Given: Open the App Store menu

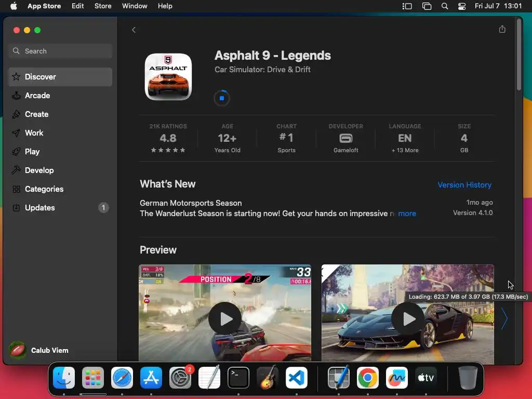Looking at the screenshot, I should click(44, 6).
